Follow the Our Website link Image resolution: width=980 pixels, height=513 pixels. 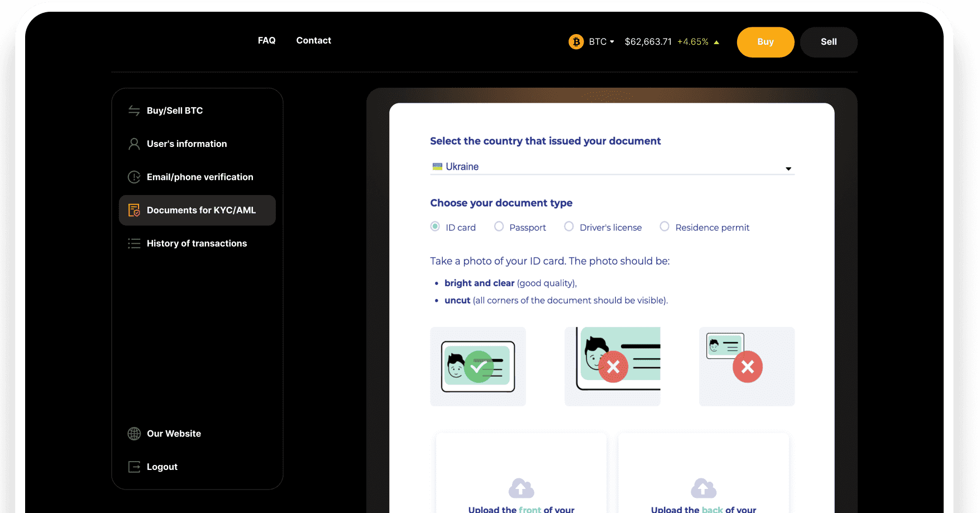coord(174,434)
